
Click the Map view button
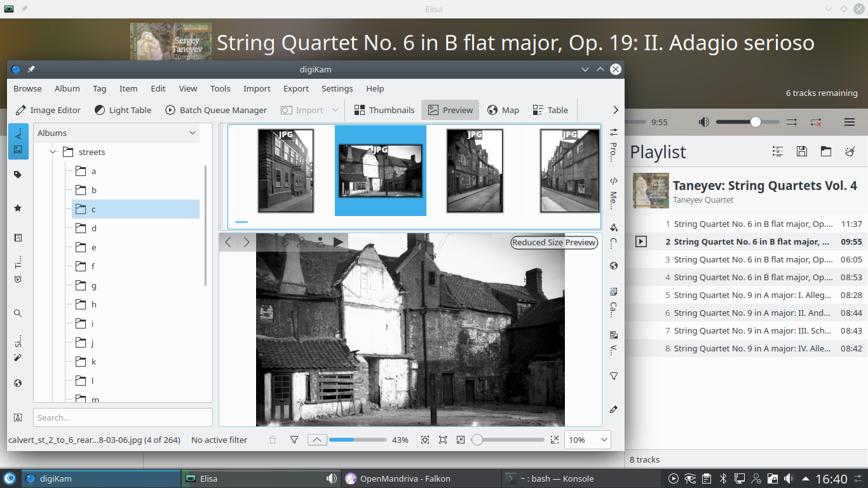point(503,110)
